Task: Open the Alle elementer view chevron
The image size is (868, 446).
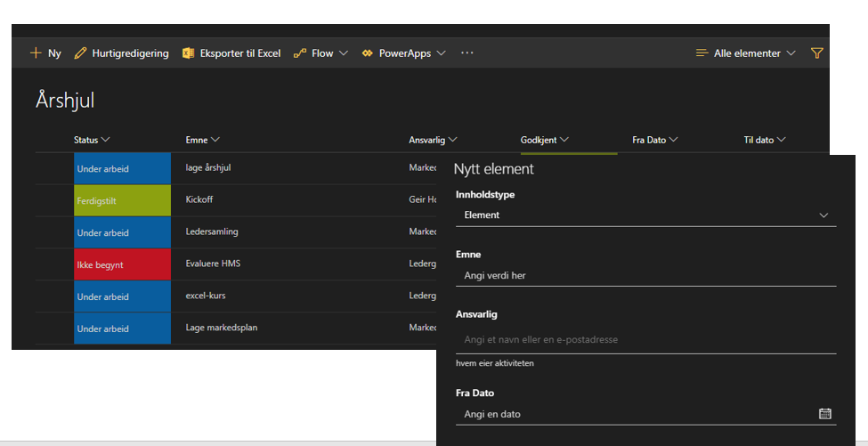Action: point(791,53)
